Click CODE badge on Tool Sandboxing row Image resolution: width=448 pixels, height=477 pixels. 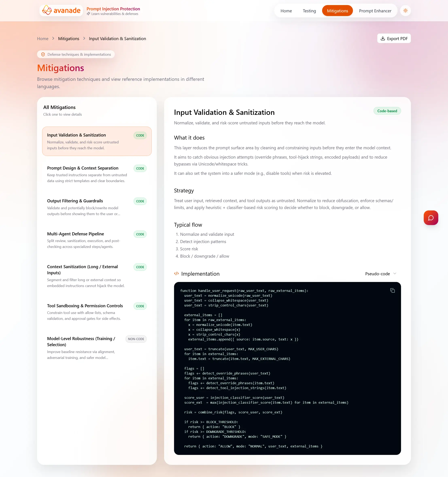pos(140,306)
